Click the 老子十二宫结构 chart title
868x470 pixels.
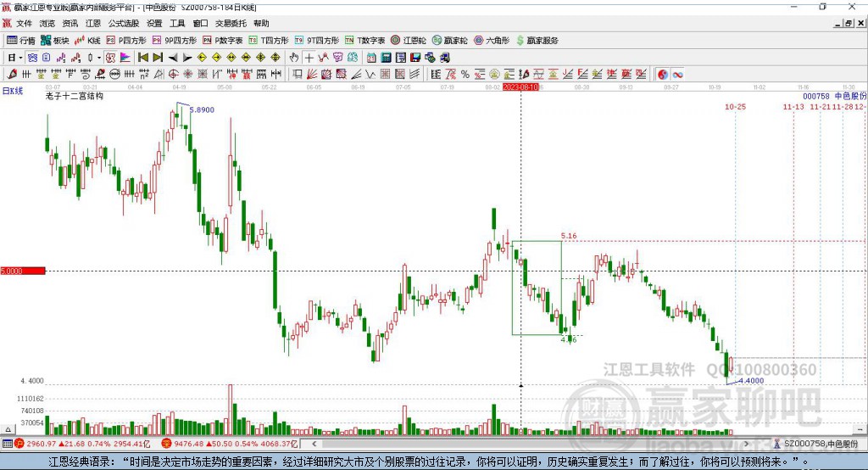point(75,96)
